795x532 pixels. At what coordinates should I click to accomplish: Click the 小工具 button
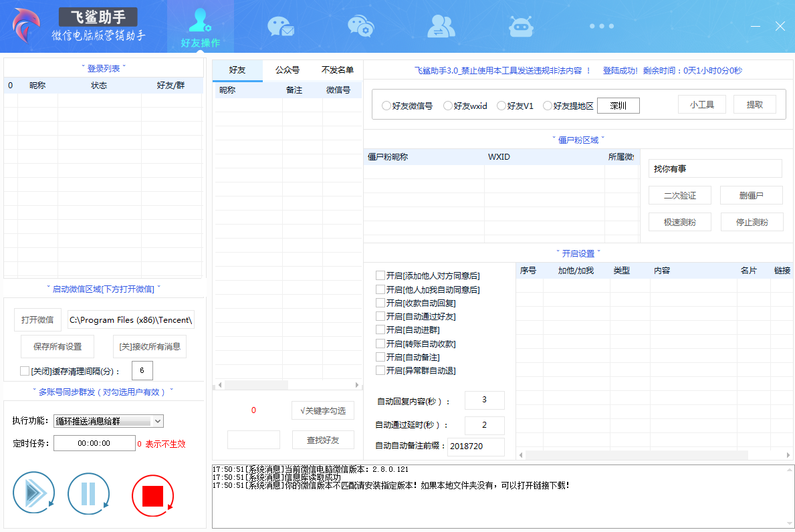coord(701,104)
